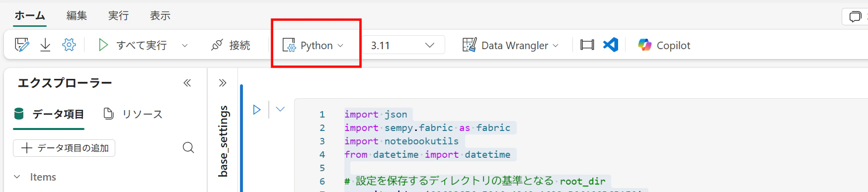Expand the base_settings side panel
Image resolution: width=868 pixels, height=192 pixels.
coord(223,83)
